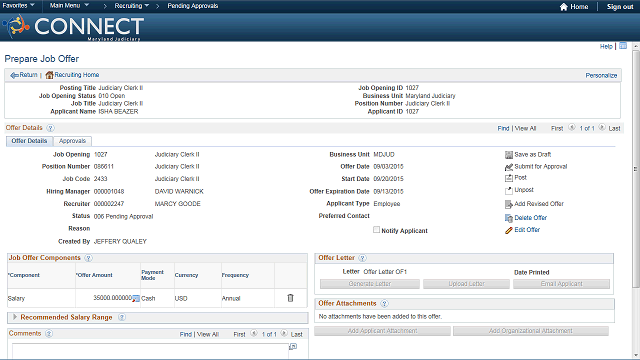Open the Recruiting breadcrumb dropdown
Image resolution: width=640 pixels, height=360 pixels.
point(131,6)
